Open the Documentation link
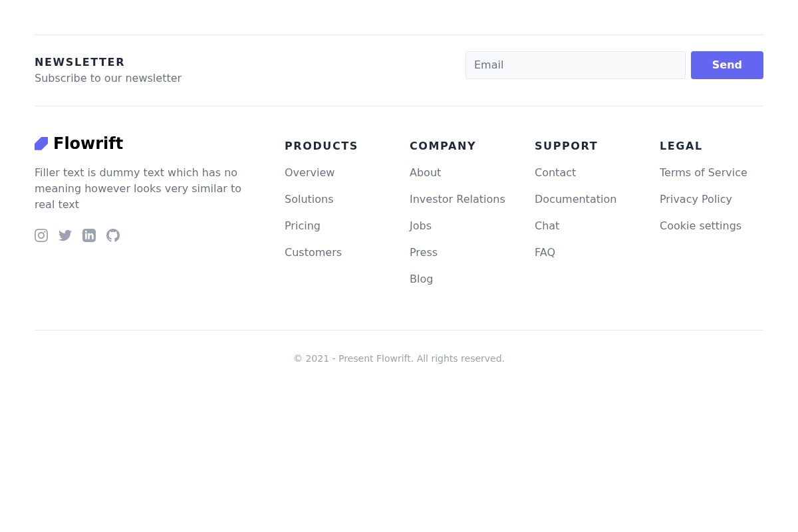Viewport: 798px width, 532px height. (575, 199)
